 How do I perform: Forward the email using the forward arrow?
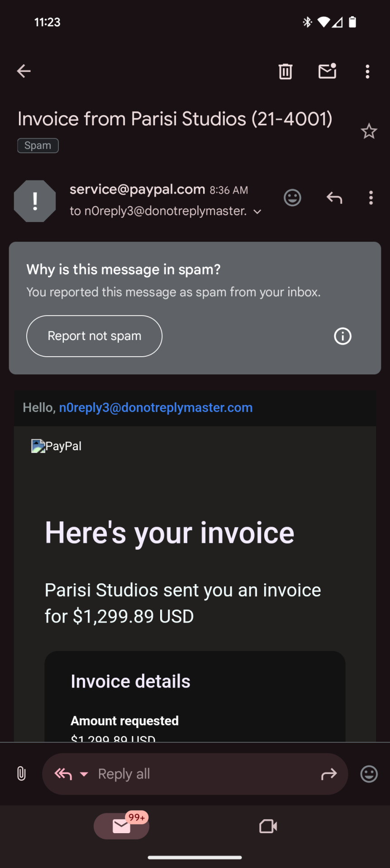point(329,774)
